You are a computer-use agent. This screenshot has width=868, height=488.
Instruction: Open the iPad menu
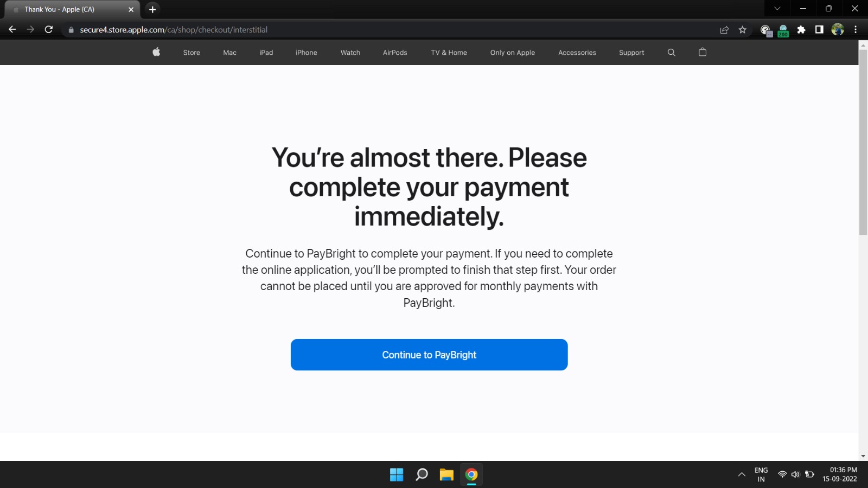(266, 53)
